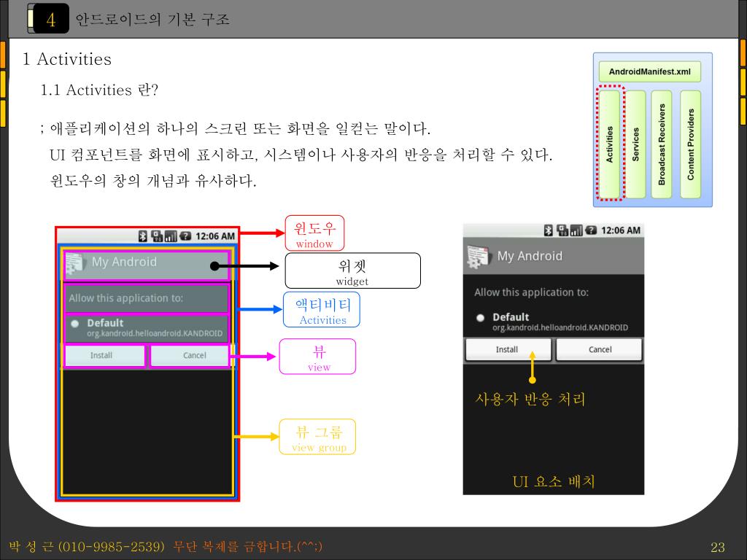Screen dimensions: 747x560
Task: Select Default radio button in left phone
Action: (75, 324)
